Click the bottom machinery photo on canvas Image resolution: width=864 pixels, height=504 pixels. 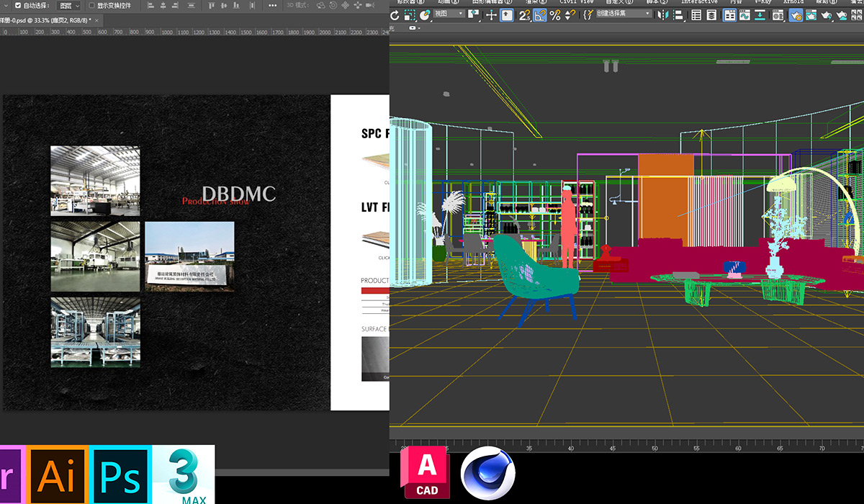95,333
